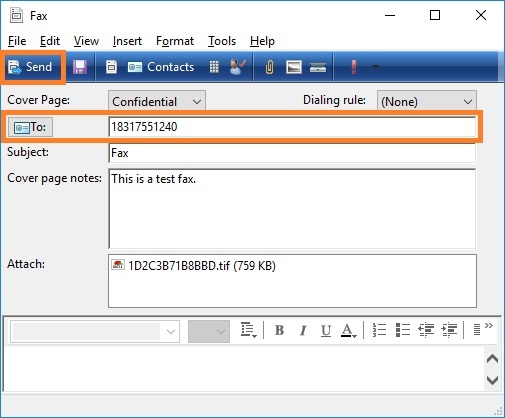Expand the font name combo box
The width and height of the screenshot is (505, 418).
pos(95,331)
